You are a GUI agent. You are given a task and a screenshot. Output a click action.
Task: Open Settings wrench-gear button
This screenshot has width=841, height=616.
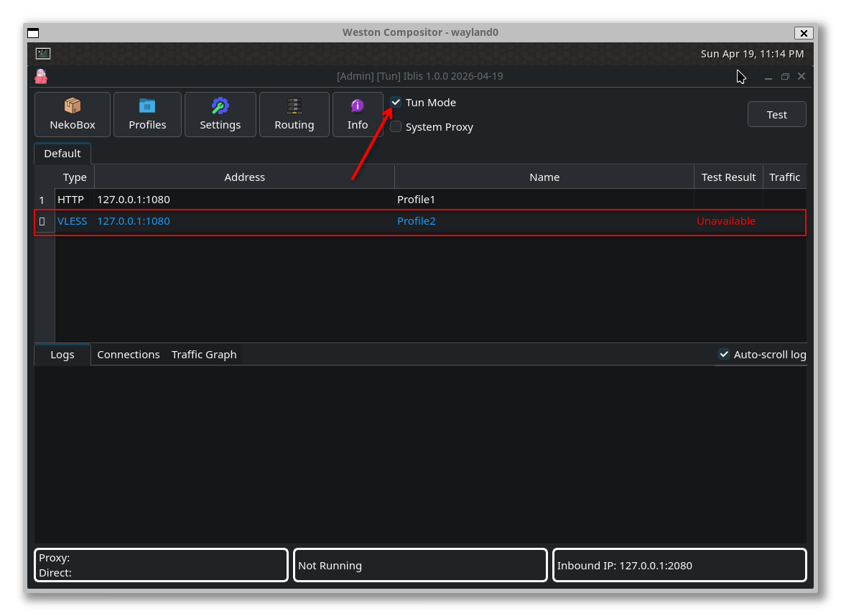[220, 114]
